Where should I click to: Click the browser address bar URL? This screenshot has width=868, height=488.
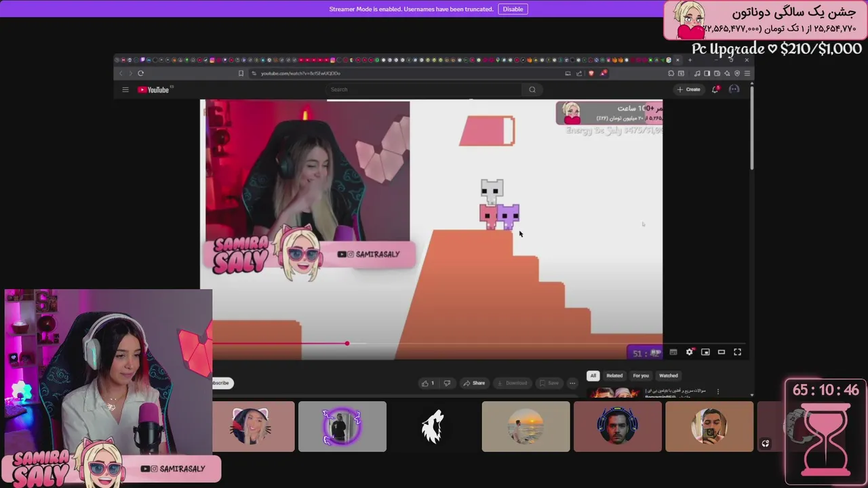pyautogui.click(x=300, y=73)
